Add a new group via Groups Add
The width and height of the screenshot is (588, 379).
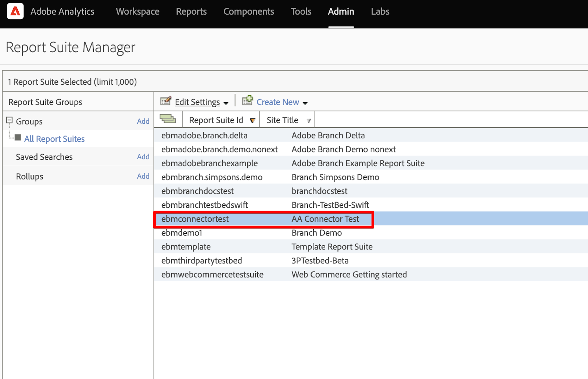143,121
